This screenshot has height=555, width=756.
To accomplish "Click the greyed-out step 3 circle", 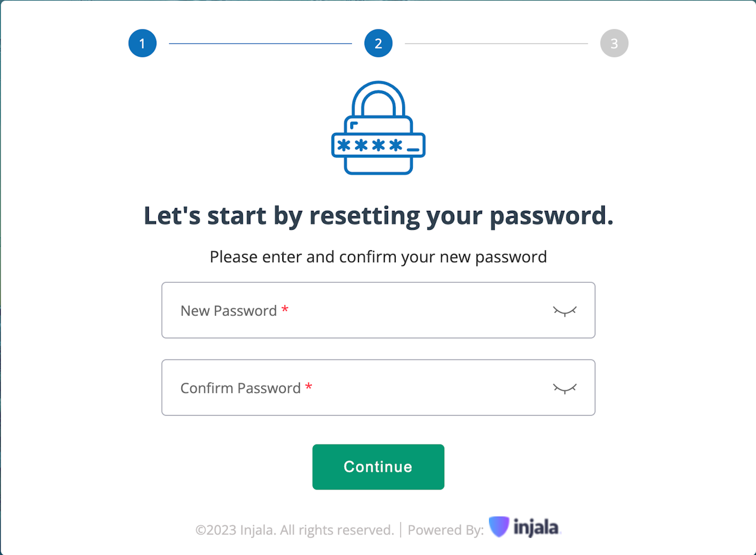I will point(614,43).
